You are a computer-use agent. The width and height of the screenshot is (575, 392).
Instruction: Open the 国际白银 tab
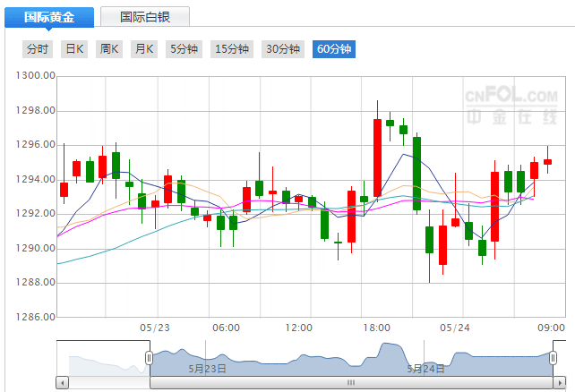(144, 17)
